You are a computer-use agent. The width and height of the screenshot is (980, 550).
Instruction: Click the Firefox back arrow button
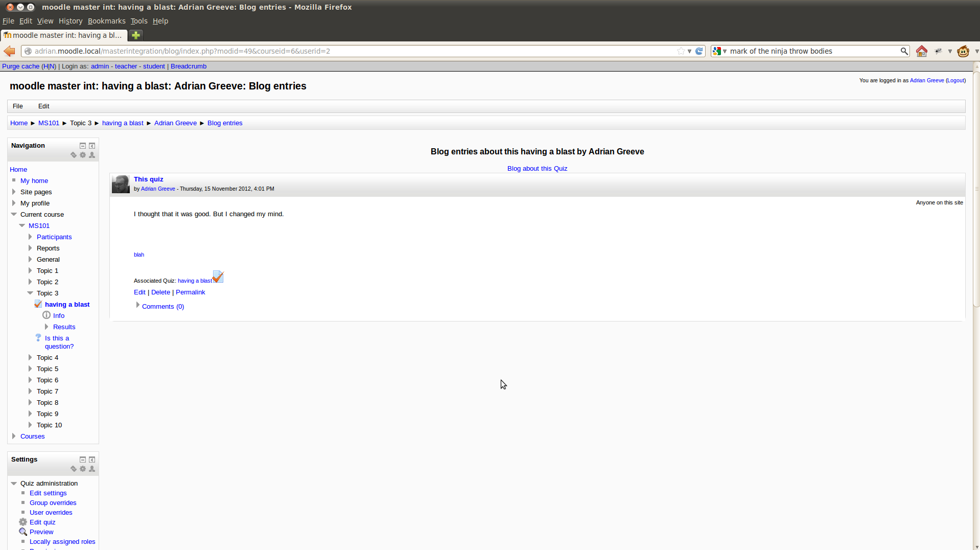(9, 51)
